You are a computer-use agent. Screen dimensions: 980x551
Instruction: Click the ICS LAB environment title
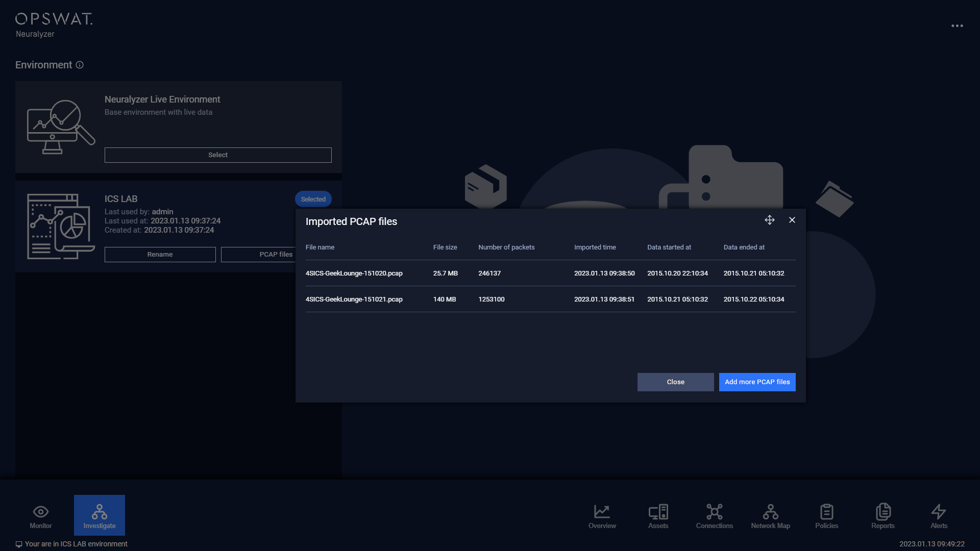click(121, 199)
